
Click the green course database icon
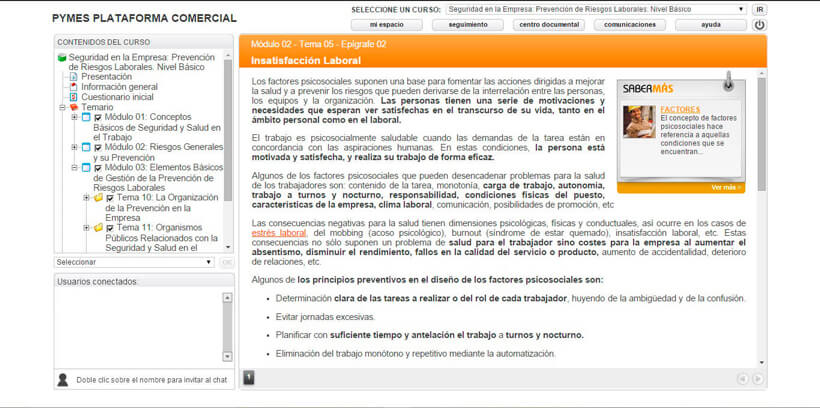[x=62, y=58]
